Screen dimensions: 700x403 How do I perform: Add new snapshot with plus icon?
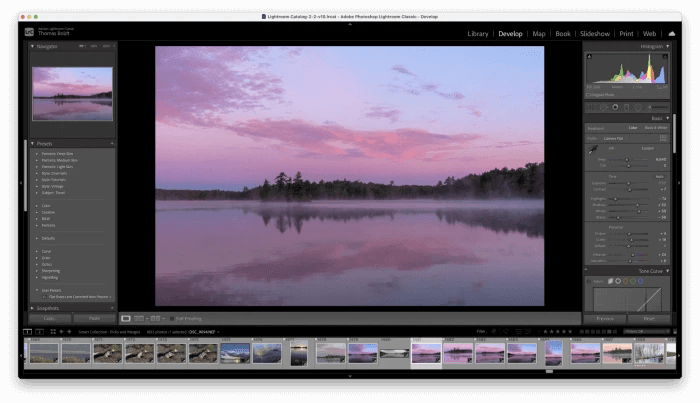(x=112, y=308)
